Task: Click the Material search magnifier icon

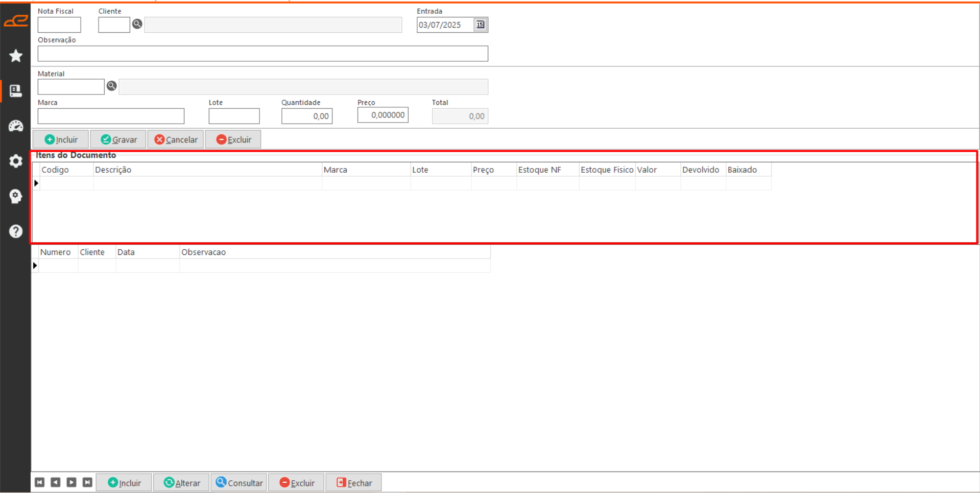Action: tap(112, 86)
